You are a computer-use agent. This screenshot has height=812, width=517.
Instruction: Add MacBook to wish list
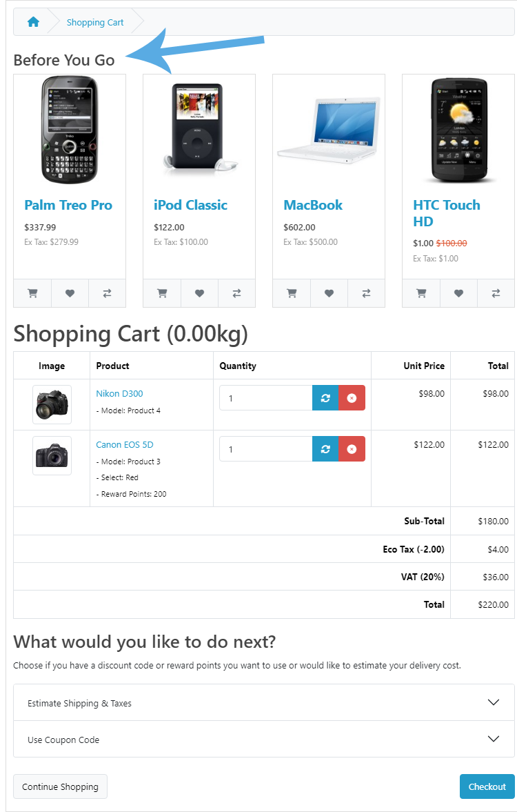(329, 293)
